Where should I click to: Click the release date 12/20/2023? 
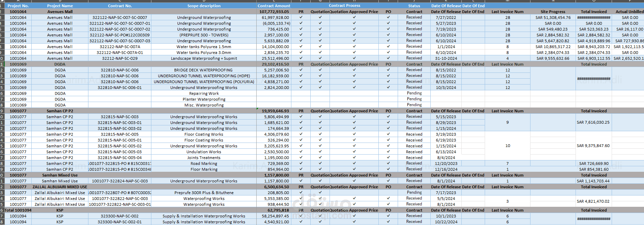(446, 164)
